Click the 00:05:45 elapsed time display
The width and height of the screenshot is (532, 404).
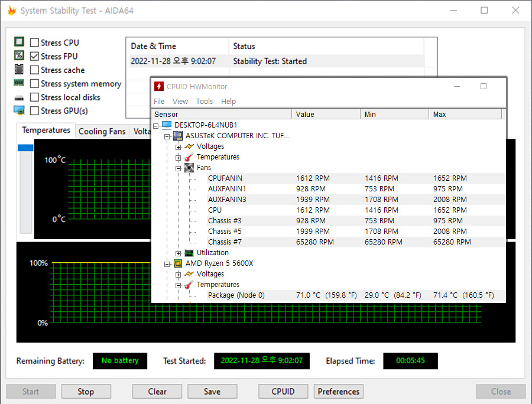410,361
